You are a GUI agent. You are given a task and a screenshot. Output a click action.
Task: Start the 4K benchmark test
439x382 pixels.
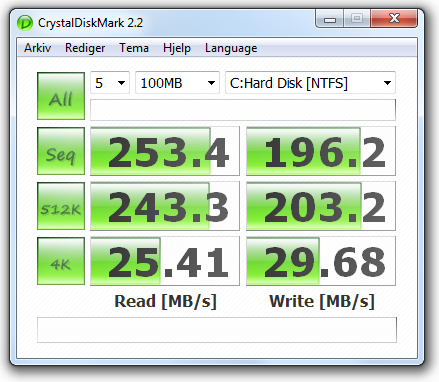[x=61, y=261]
